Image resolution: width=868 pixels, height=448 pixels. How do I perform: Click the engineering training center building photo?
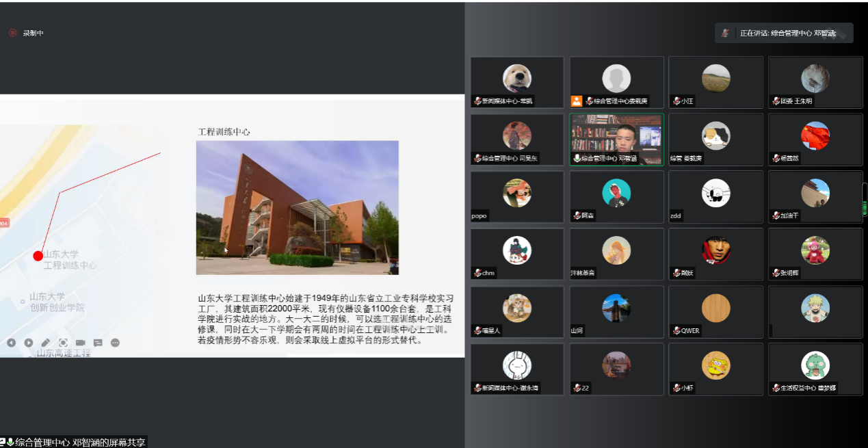click(297, 207)
